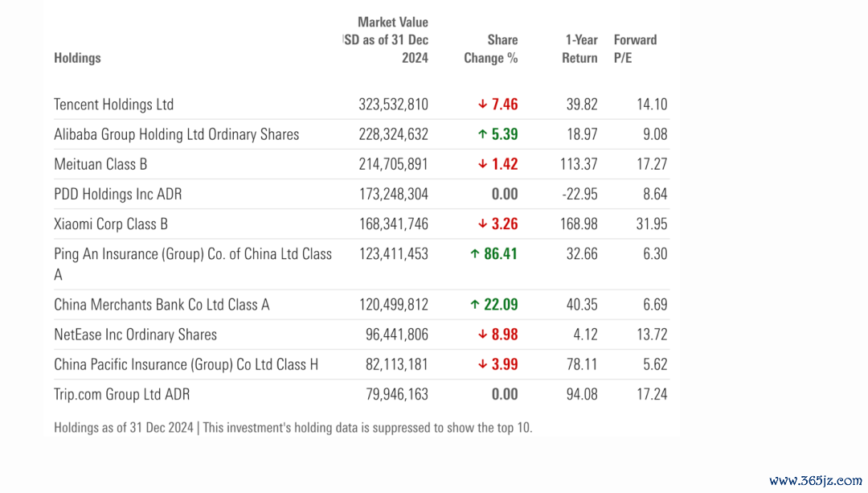Click the Forward P/E column header
Screen dimensions: 868x493
click(x=635, y=49)
